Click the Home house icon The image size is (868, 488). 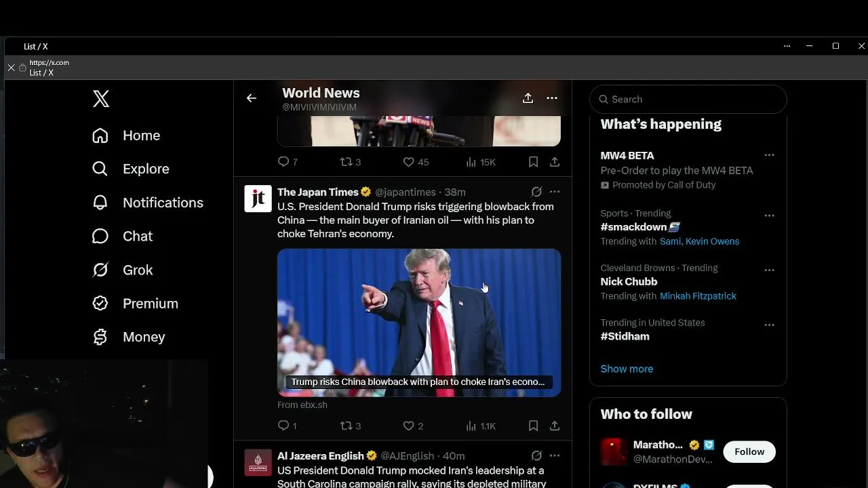(x=100, y=136)
